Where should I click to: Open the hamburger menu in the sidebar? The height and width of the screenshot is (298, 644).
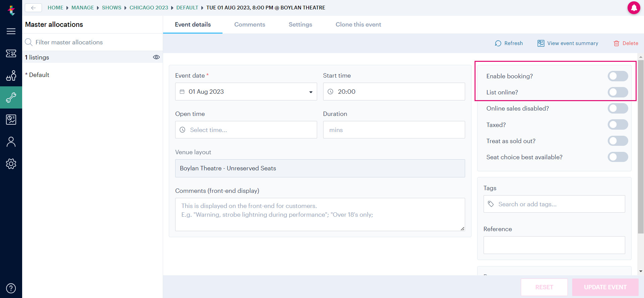[x=11, y=31]
